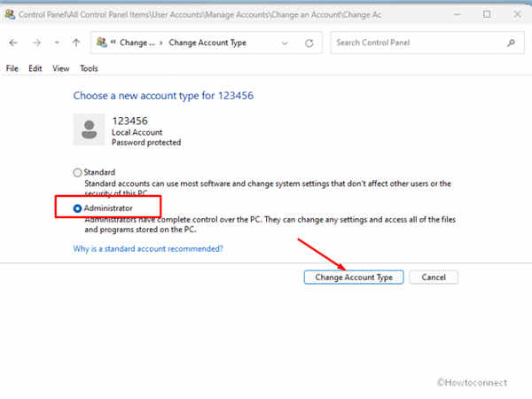Open the Tools menu
The image size is (532, 399).
click(89, 68)
